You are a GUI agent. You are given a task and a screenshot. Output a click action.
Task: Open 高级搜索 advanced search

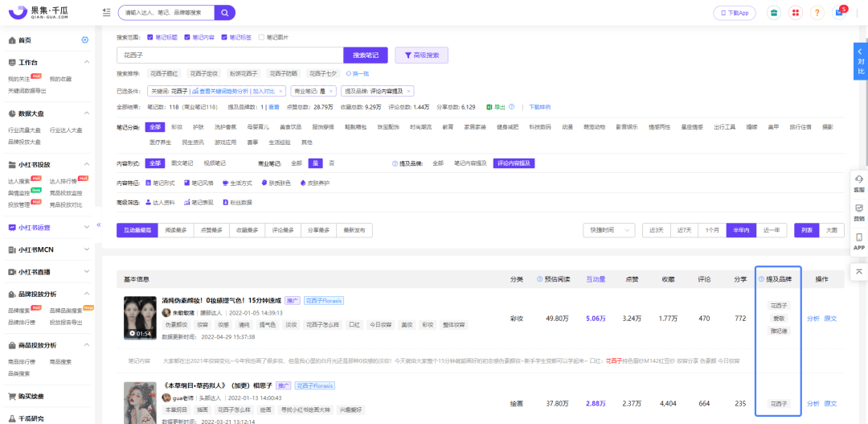pos(421,56)
